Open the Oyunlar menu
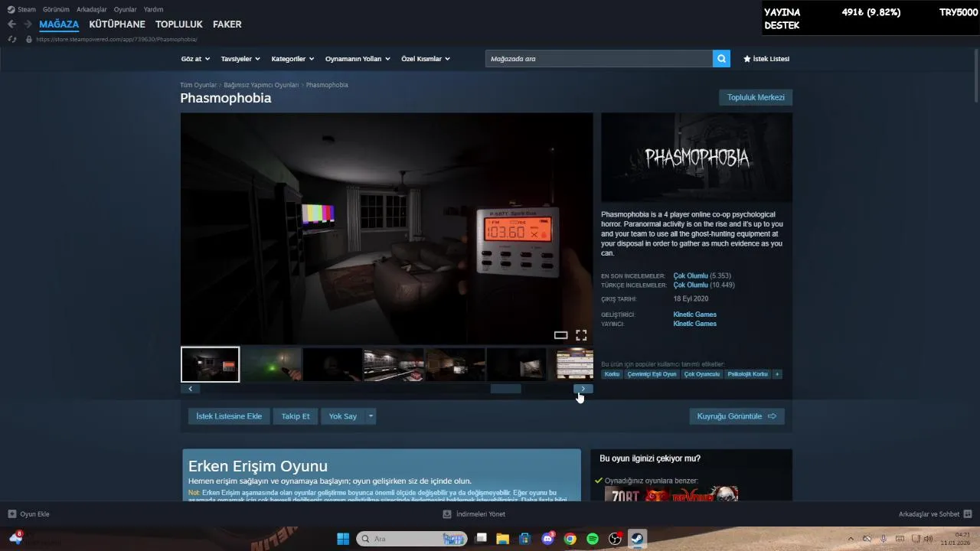This screenshot has width=980, height=551. (x=126, y=9)
